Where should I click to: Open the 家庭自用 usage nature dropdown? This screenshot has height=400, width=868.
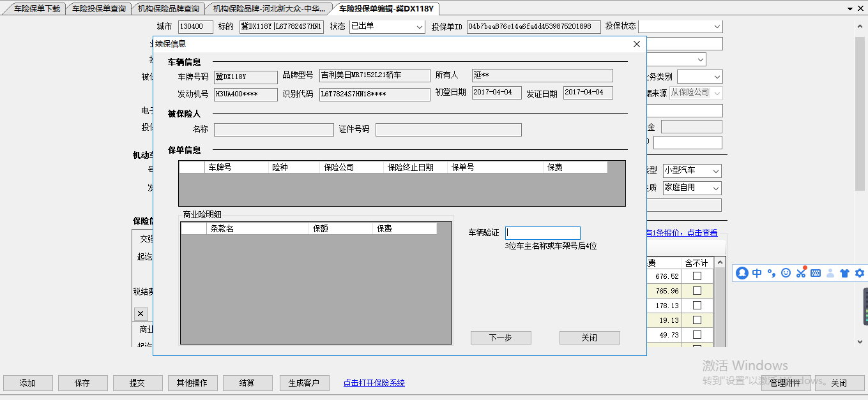(x=692, y=188)
